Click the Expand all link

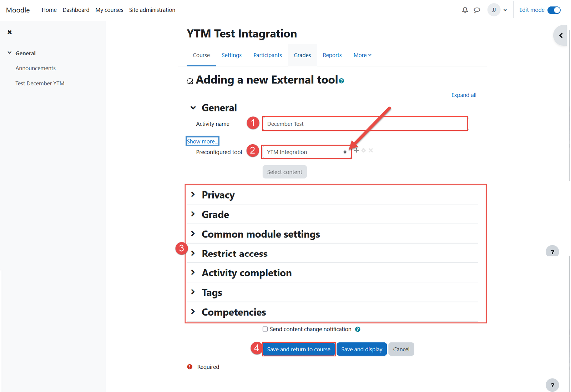coord(464,95)
